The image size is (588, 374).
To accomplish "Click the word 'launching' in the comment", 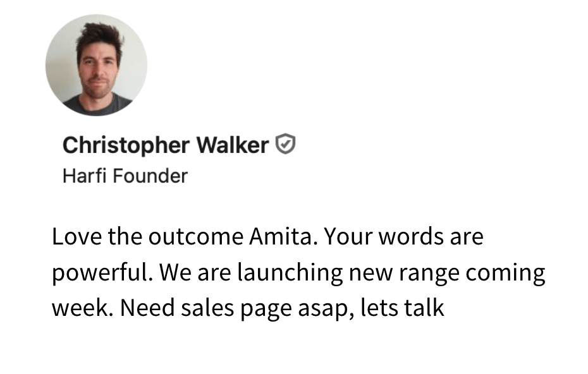I will tap(290, 274).
